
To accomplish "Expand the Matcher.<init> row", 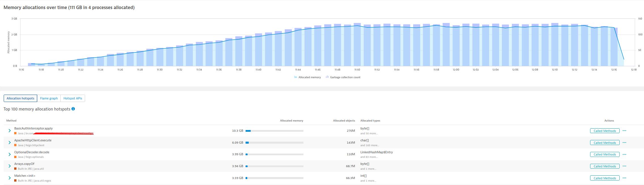I will 10,178.
